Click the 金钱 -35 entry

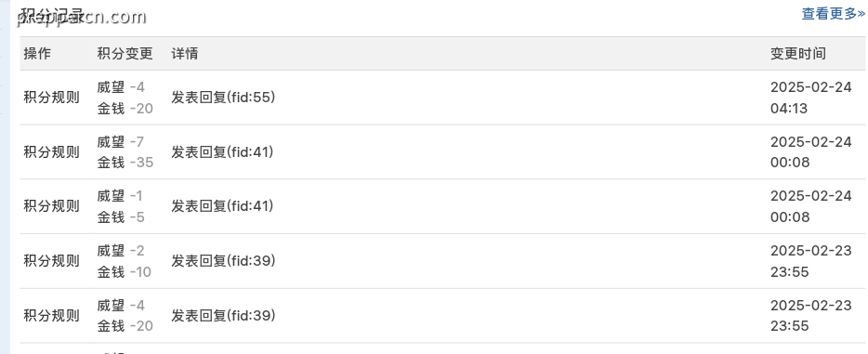(125, 163)
